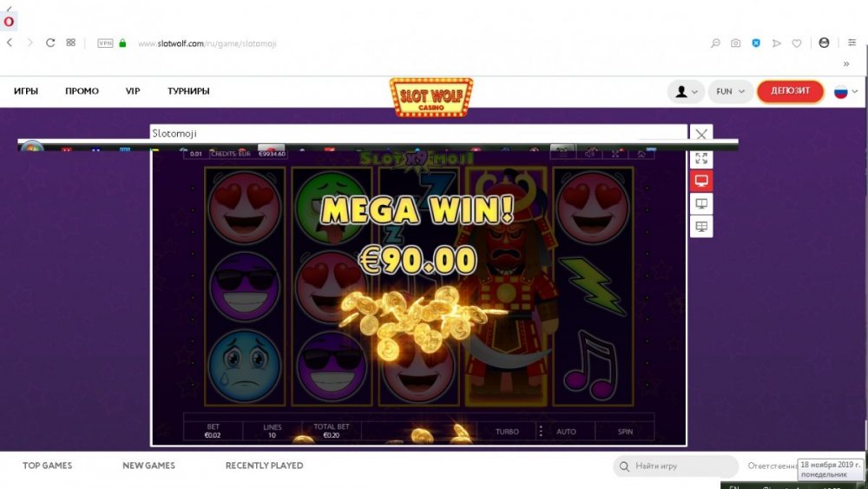868x489 pixels.
Task: Expand the user account dropdown
Action: coord(686,91)
